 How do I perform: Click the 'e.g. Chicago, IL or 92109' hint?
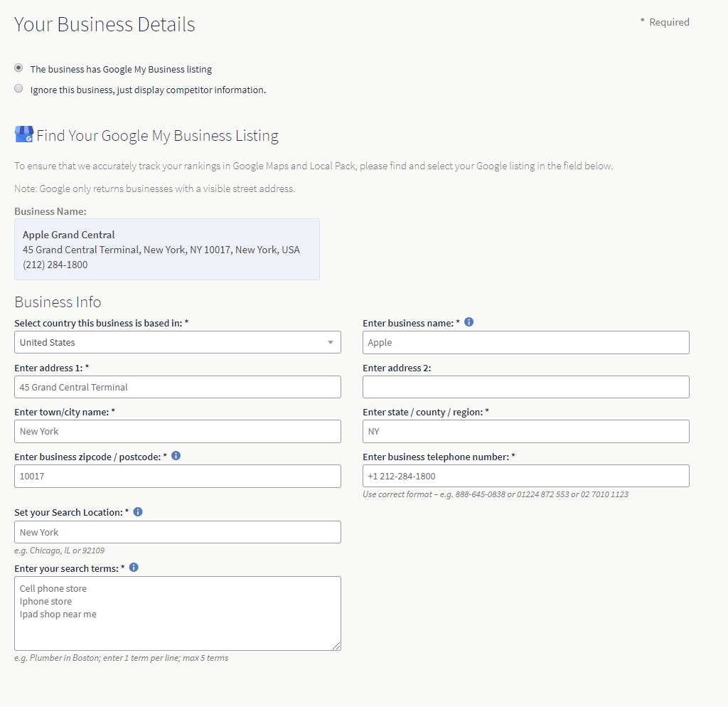click(x=60, y=551)
